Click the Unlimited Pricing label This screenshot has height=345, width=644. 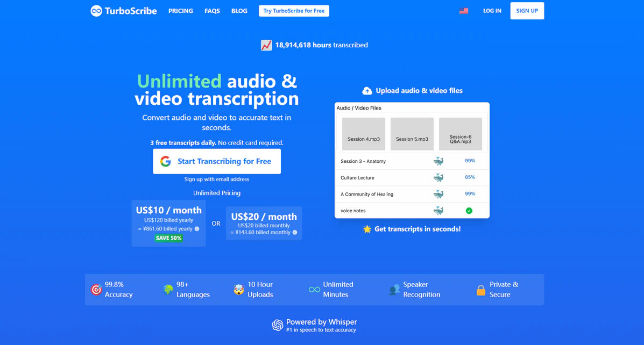pos(217,193)
